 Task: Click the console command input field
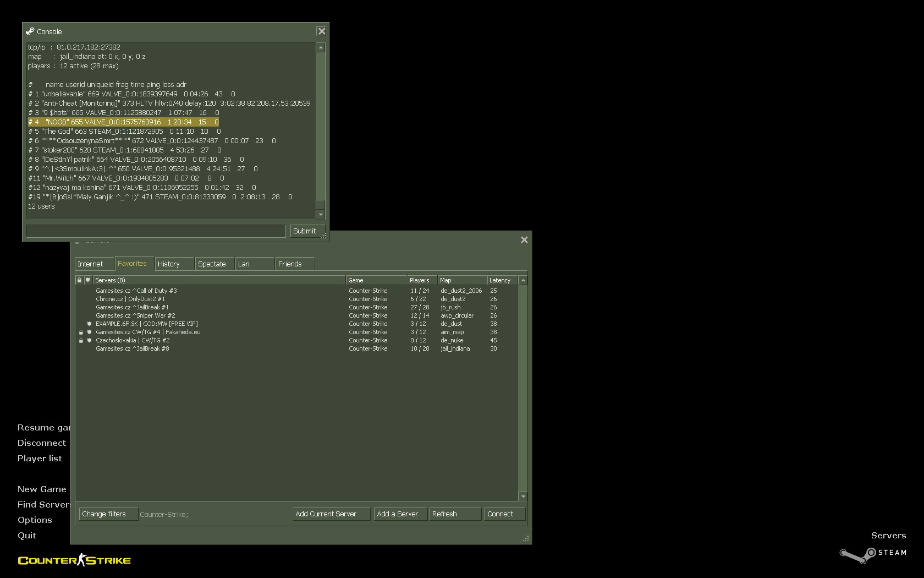coord(156,231)
